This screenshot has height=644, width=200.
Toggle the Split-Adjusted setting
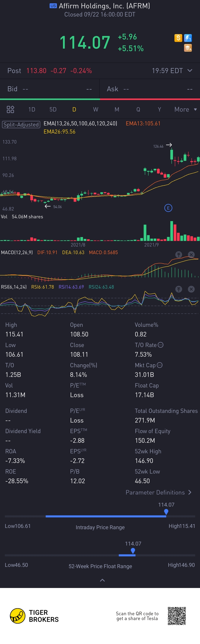click(x=21, y=124)
